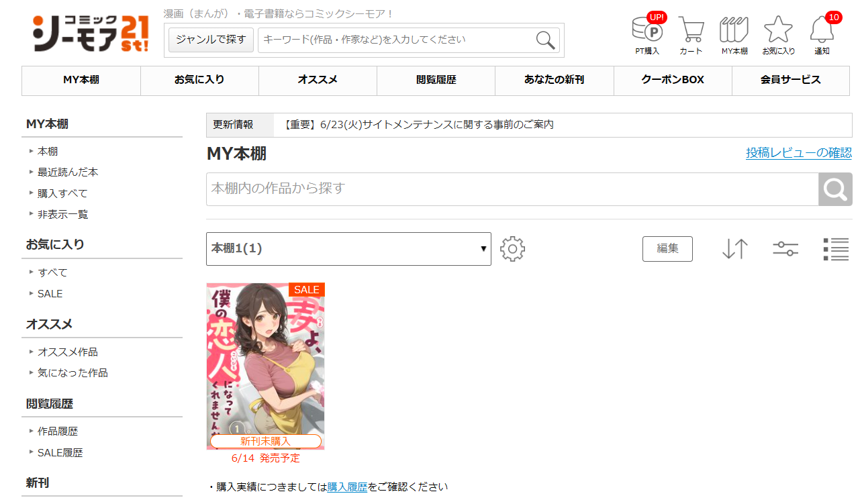
Task: Focus the 本棚内の作品から探す search field
Action: point(512,189)
